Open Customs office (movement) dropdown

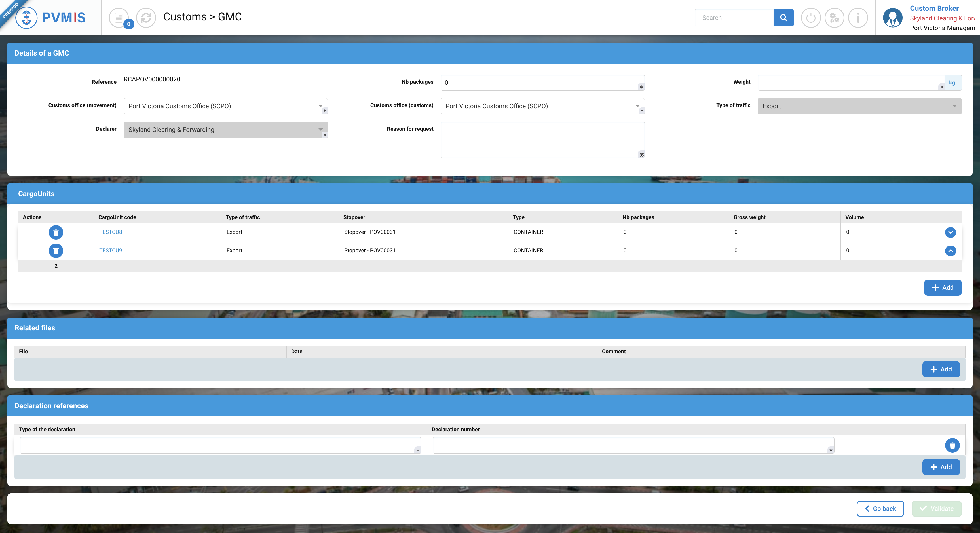(225, 106)
